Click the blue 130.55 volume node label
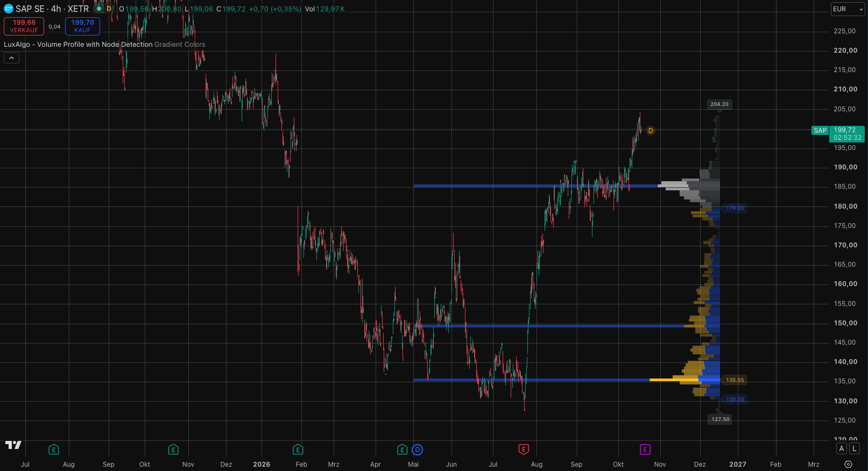This screenshot has height=471, width=868. (735, 399)
